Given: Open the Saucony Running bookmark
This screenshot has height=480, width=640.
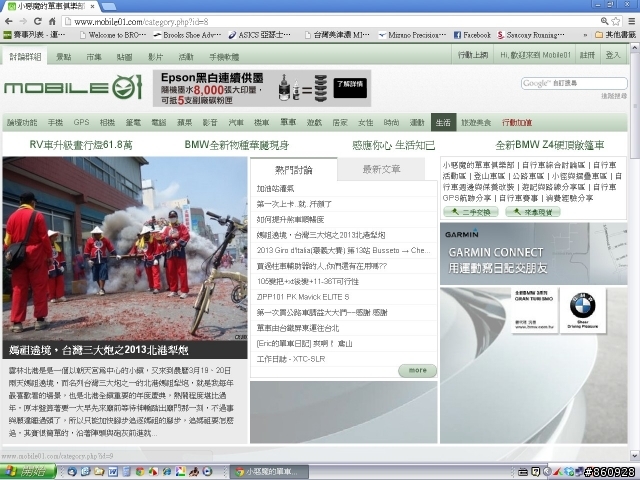Looking at the screenshot, I should (x=531, y=35).
